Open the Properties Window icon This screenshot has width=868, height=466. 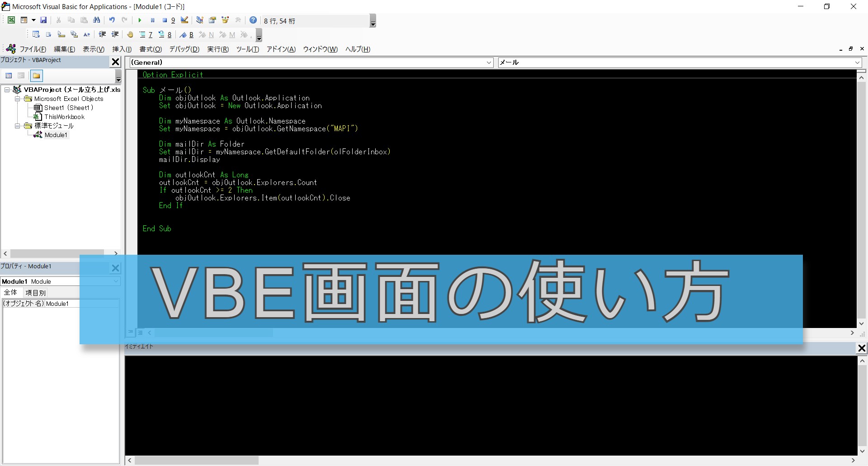(212, 20)
